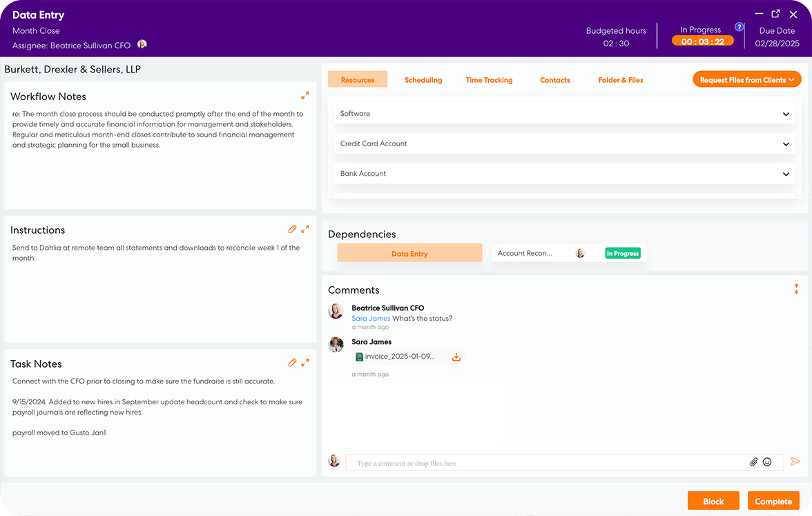The width and height of the screenshot is (812, 516).
Task: Open Request Files from Clients dropdown
Action: pos(747,80)
